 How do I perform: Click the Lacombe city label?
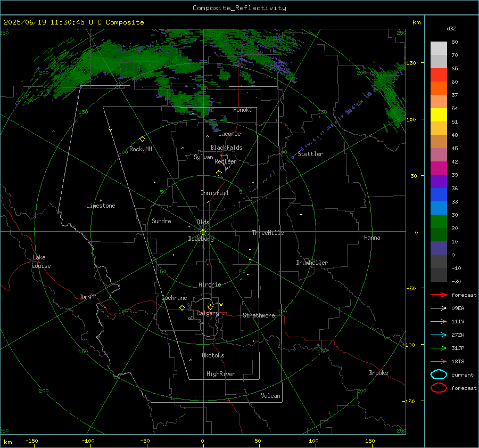(229, 134)
